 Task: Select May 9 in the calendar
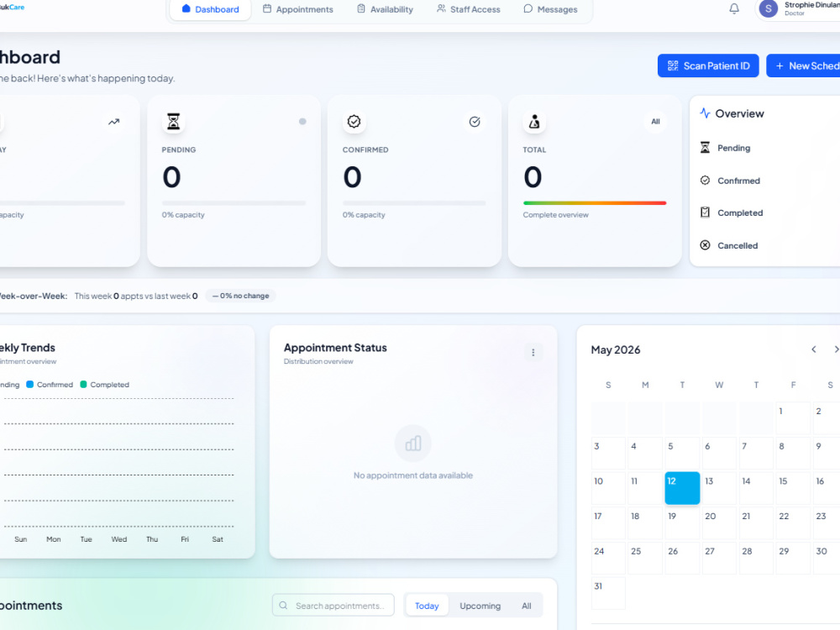pos(827,454)
